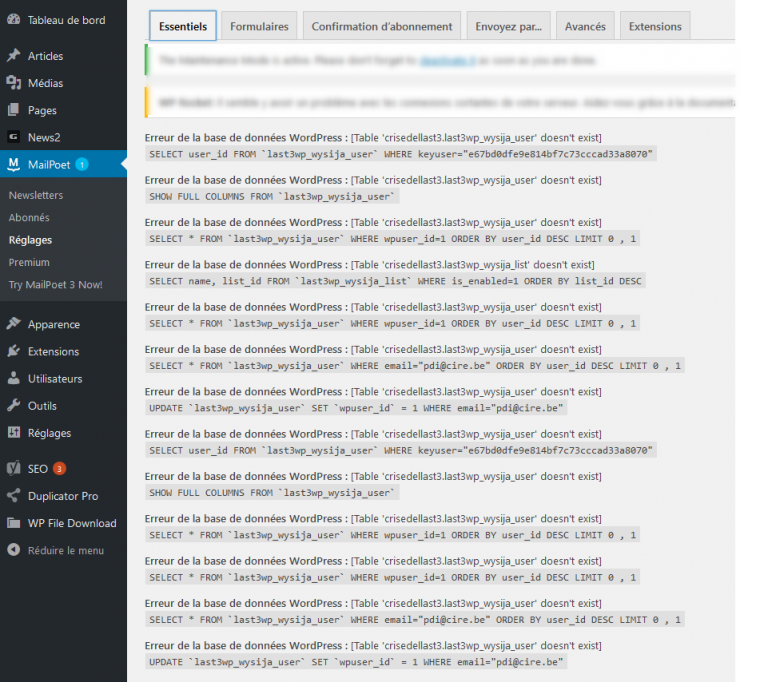Open the Extensions settings tab

[x=655, y=26]
